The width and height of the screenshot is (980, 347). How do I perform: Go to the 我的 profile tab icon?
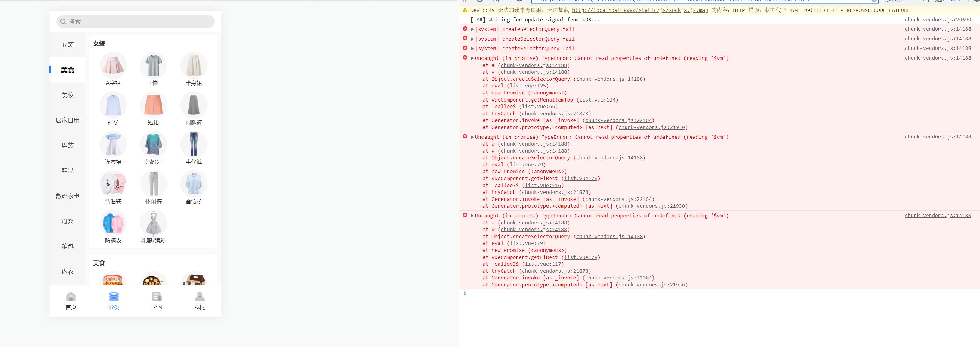(x=200, y=297)
